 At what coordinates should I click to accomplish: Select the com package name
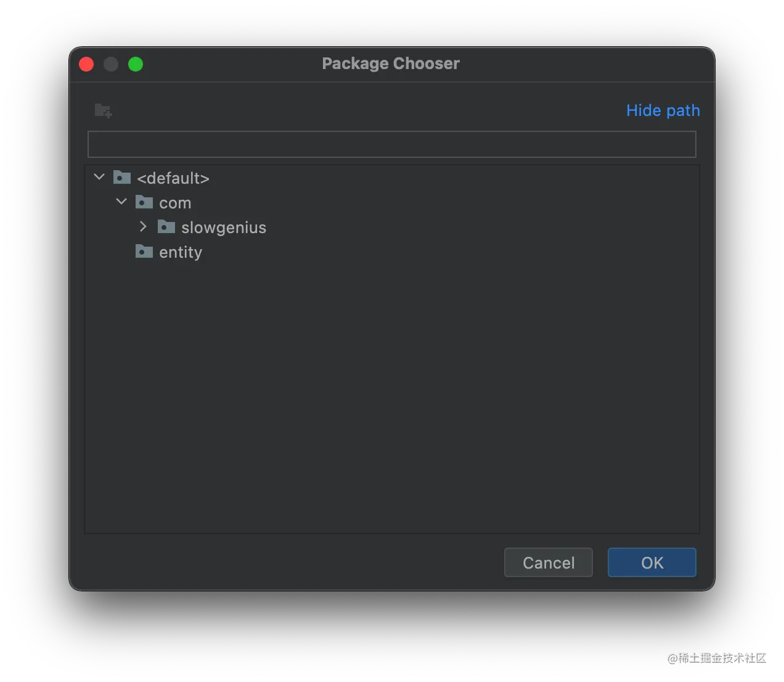(x=175, y=203)
